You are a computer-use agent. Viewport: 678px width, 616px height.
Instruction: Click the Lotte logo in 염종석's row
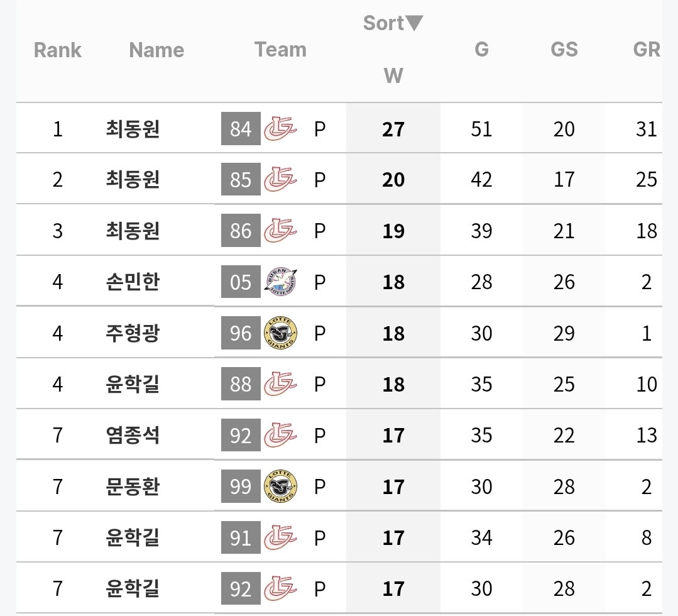280,435
